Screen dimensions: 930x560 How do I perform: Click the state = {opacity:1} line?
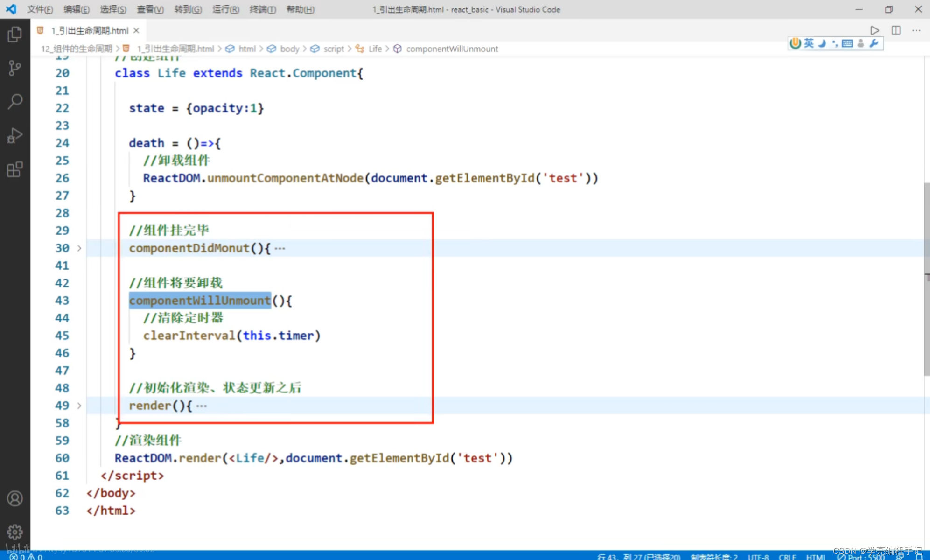coord(196,108)
